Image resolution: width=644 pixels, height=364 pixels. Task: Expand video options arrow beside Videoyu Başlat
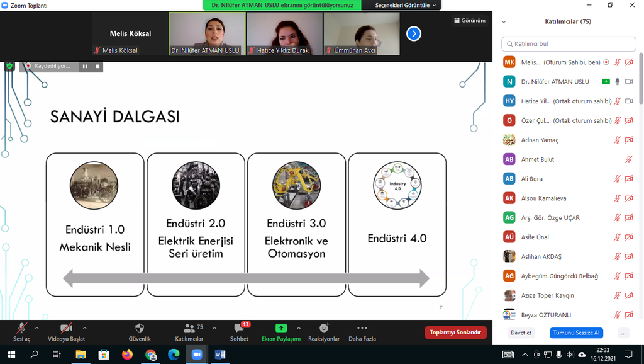(x=84, y=328)
